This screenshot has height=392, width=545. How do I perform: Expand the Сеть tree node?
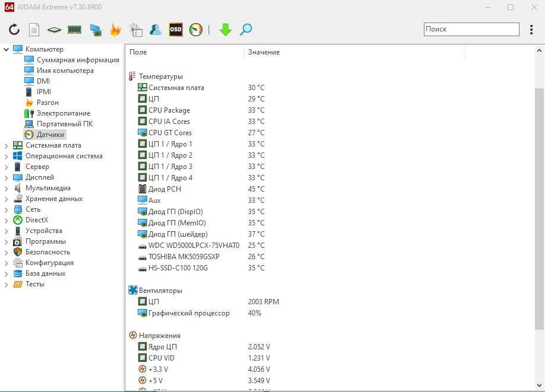coord(6,210)
